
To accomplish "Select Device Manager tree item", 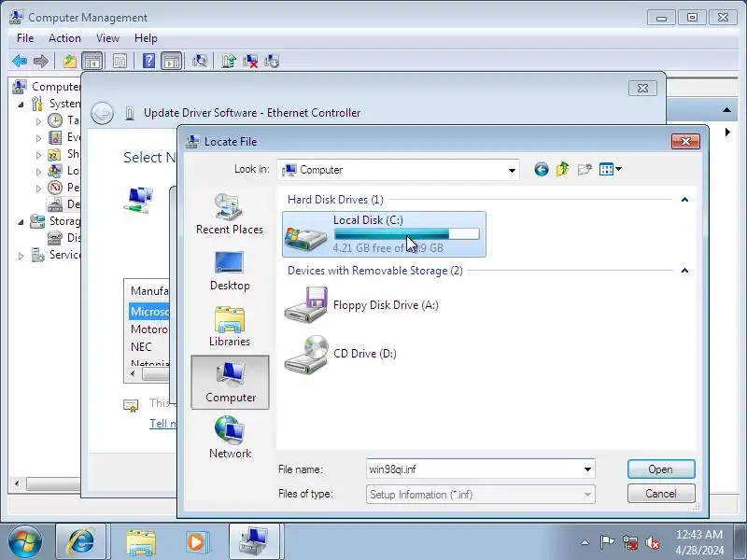I will 63,204.
